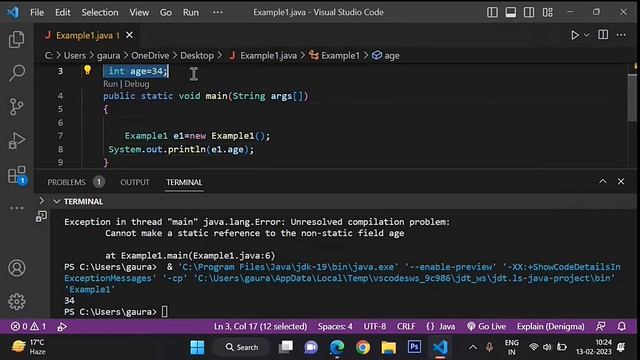Toggle the bottom panel layout icon
Screen dimensions: 640x360
(511, 12)
